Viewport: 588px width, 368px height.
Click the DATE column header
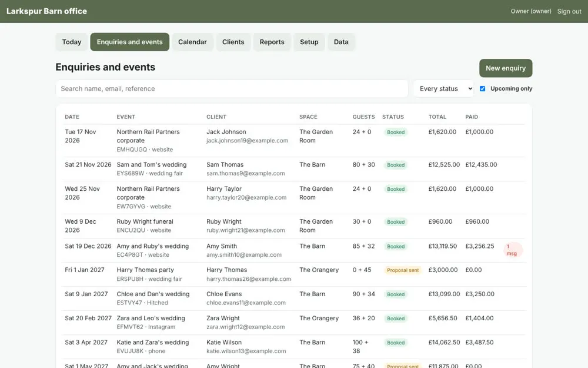72,117
